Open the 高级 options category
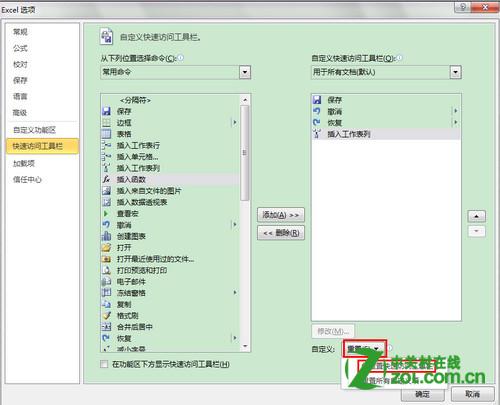 pos(42,113)
